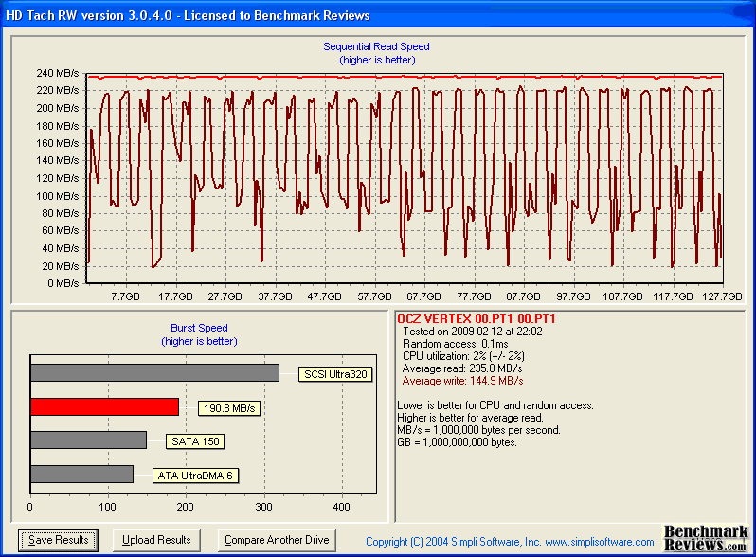Click the 200 burst axis label
Screen dimensions: 756x557
click(x=185, y=507)
